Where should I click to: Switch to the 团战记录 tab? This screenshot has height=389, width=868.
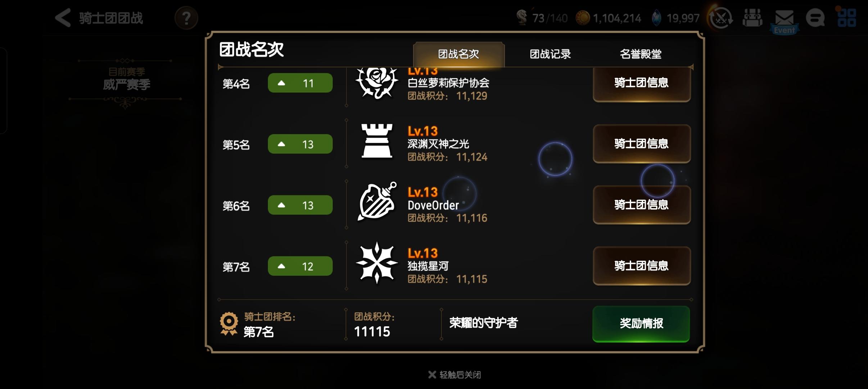tap(550, 54)
